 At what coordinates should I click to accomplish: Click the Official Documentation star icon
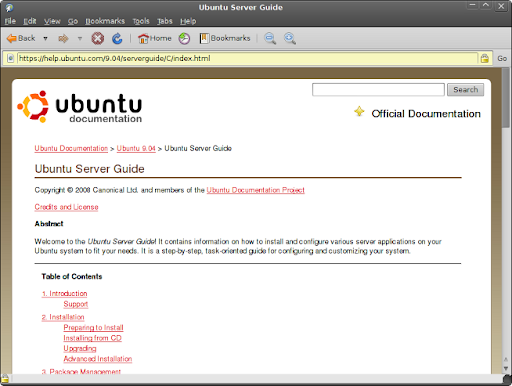(x=359, y=111)
